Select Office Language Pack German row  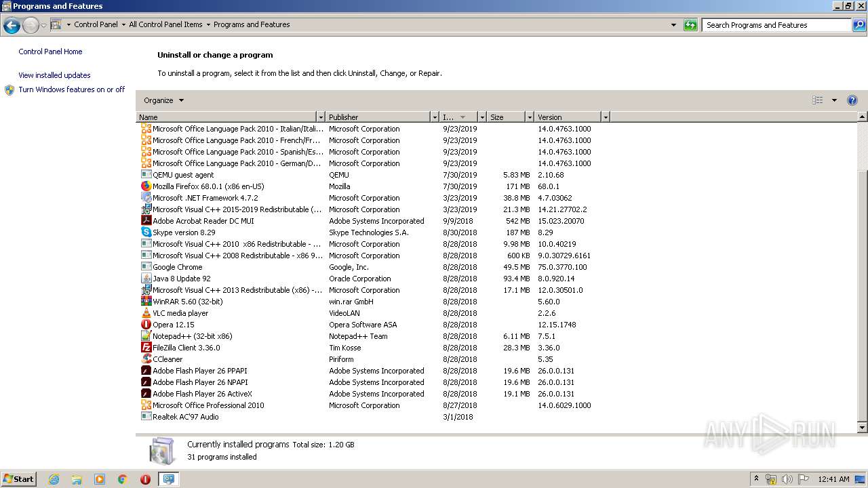tap(372, 163)
